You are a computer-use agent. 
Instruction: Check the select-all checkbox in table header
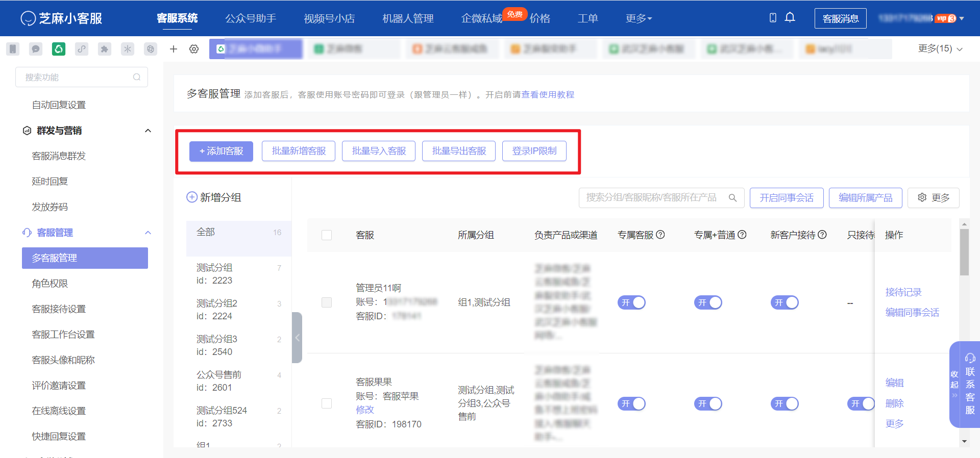tap(327, 235)
